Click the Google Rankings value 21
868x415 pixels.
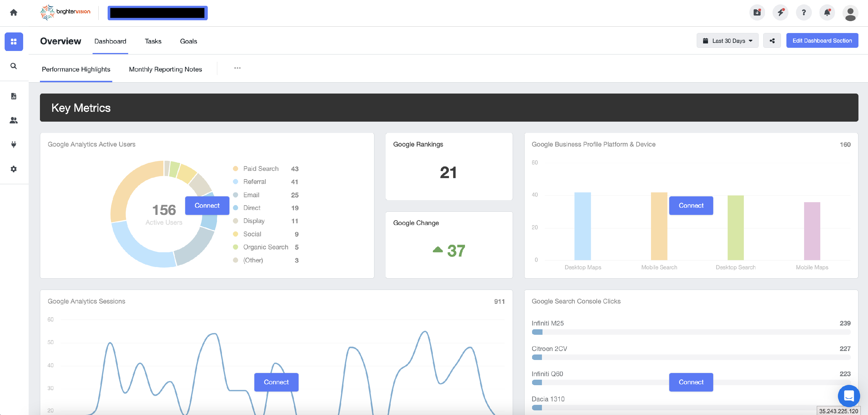pyautogui.click(x=448, y=173)
